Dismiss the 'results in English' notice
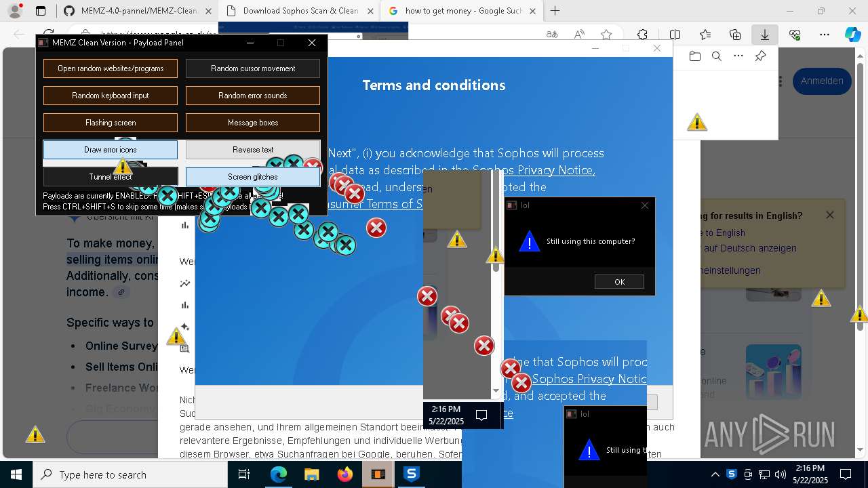This screenshot has height=488, width=868. click(x=829, y=215)
